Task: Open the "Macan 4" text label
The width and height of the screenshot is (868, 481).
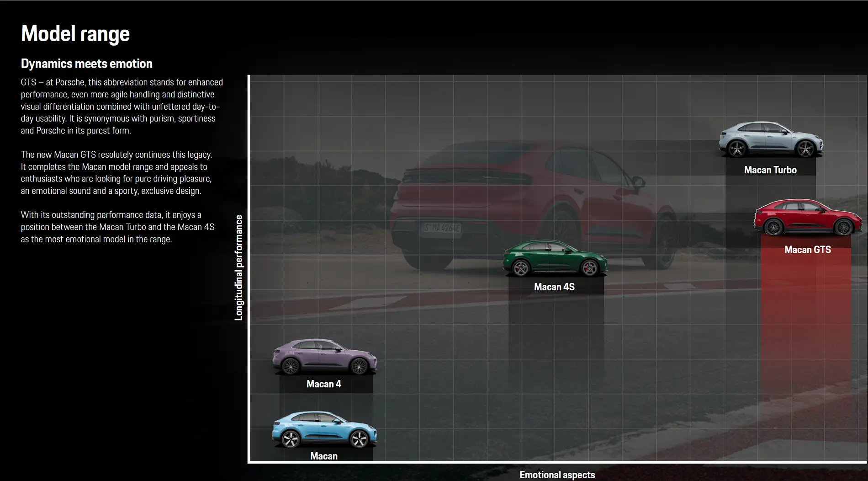Action: tap(323, 384)
